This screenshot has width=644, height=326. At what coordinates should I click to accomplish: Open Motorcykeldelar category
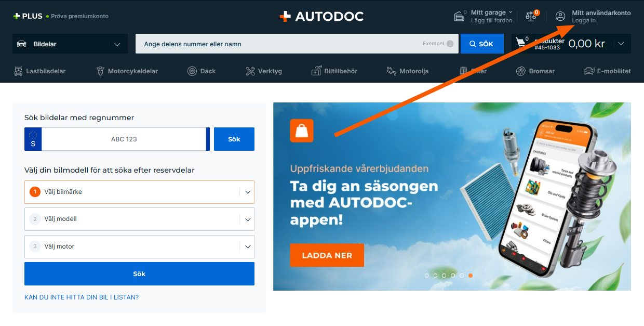click(x=127, y=71)
